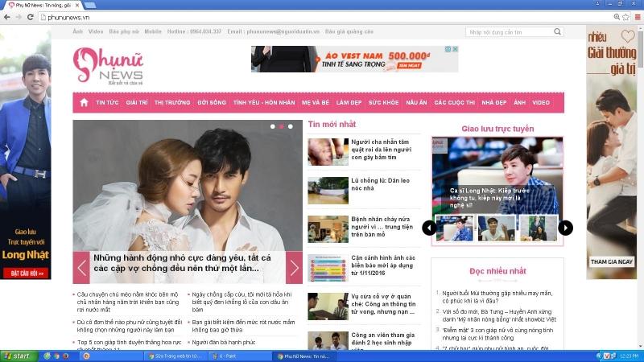Advance main slideshow with right arrow
This screenshot has height=362, width=644.
tap(294, 268)
